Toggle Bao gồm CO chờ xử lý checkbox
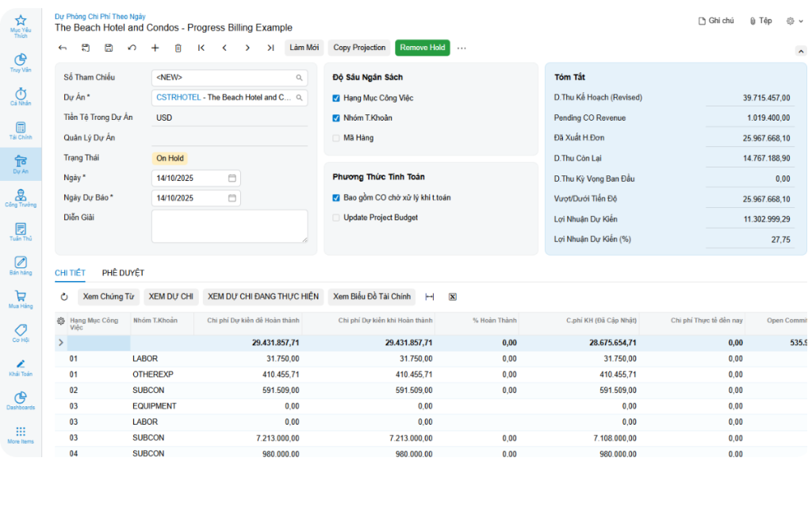This screenshot has width=812, height=508. (x=336, y=198)
